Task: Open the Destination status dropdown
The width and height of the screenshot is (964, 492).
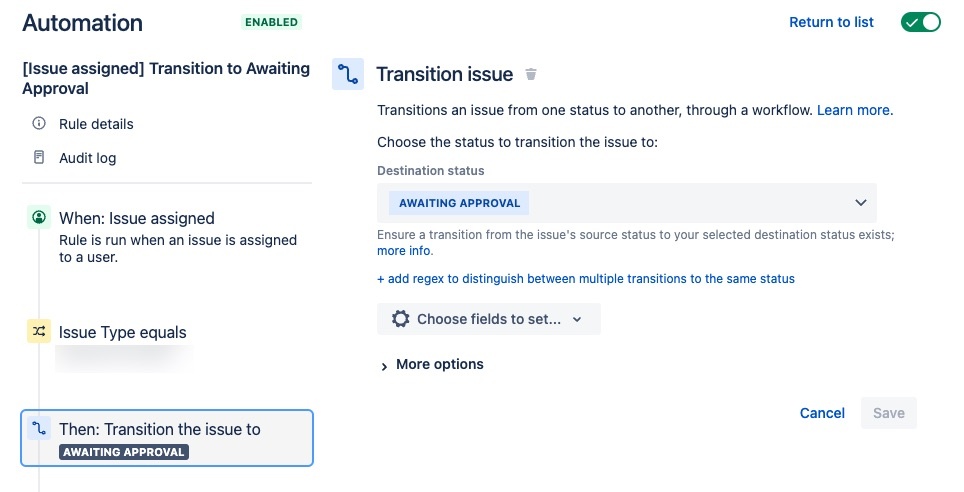Action: pos(626,203)
